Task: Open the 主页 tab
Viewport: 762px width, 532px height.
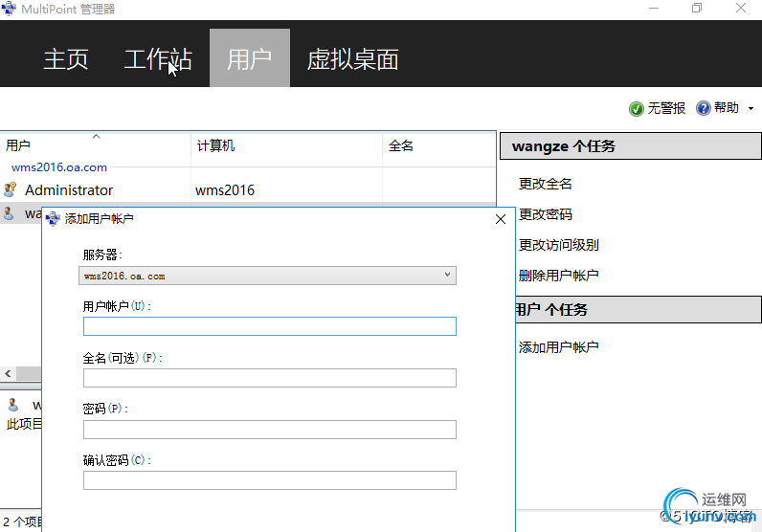Action: point(66,58)
